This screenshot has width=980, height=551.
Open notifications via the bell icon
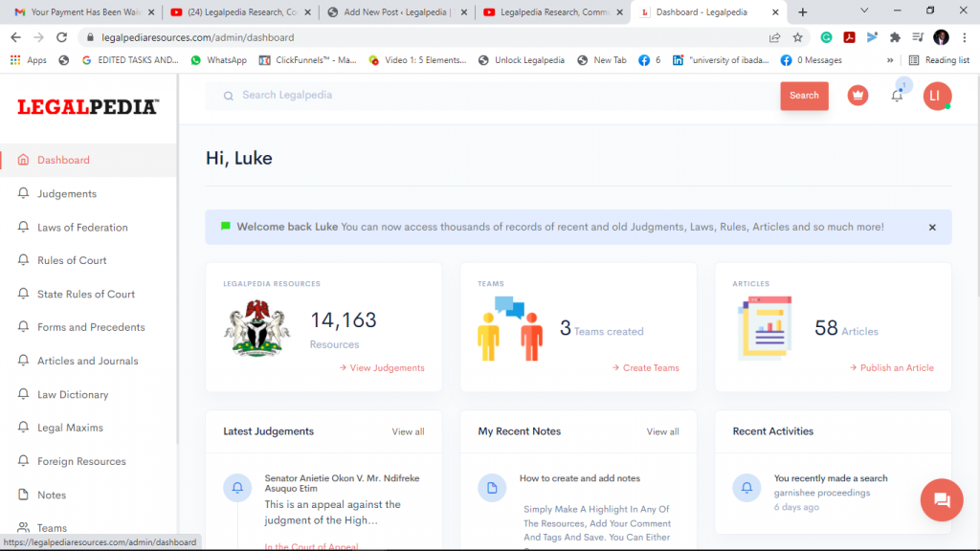pyautogui.click(x=897, y=96)
